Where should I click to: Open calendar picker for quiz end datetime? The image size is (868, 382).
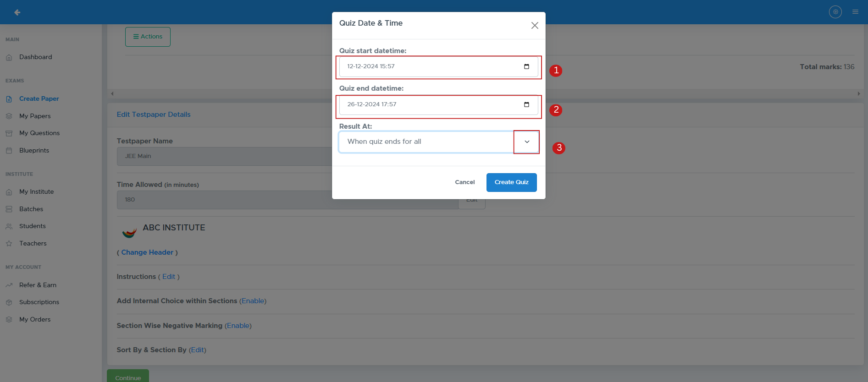coord(526,104)
